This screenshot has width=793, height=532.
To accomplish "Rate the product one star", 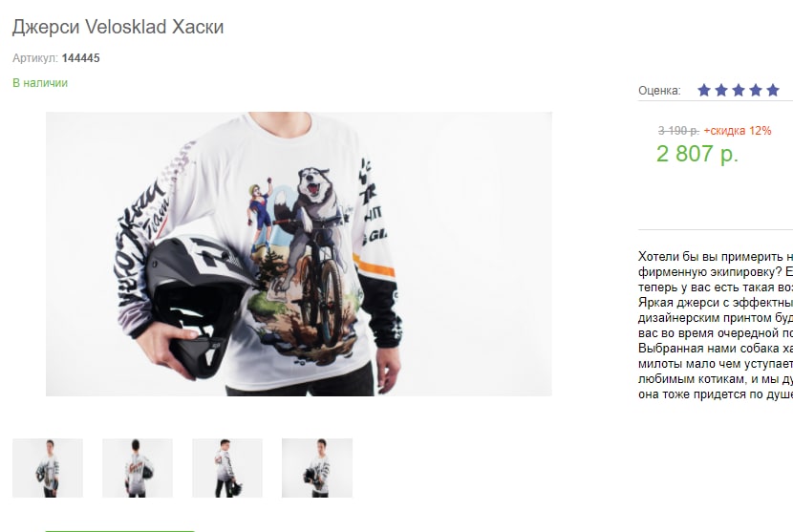I will pyautogui.click(x=704, y=91).
